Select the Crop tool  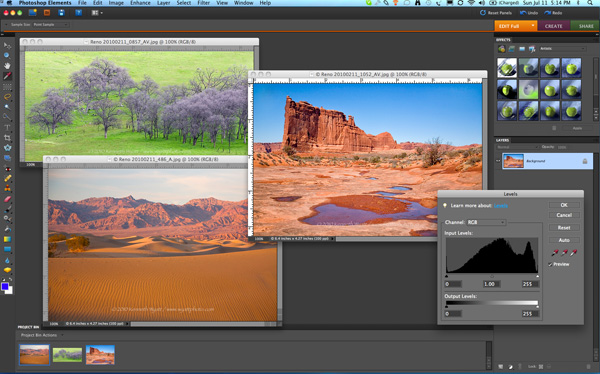7,138
